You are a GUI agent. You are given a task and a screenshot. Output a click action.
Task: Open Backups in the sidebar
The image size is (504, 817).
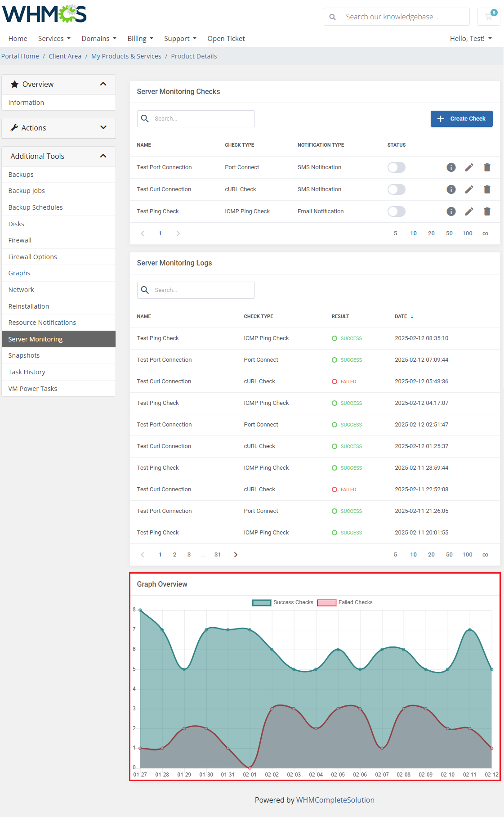[59, 175]
